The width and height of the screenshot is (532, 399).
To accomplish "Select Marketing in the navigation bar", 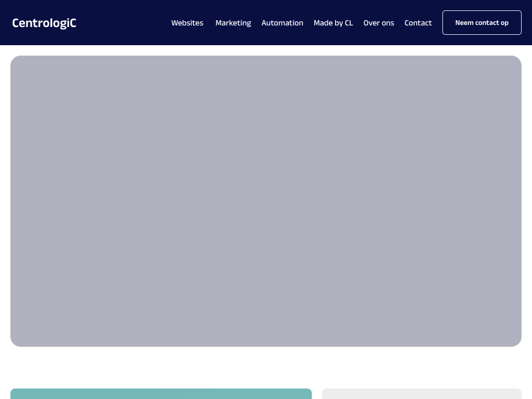I will [233, 23].
